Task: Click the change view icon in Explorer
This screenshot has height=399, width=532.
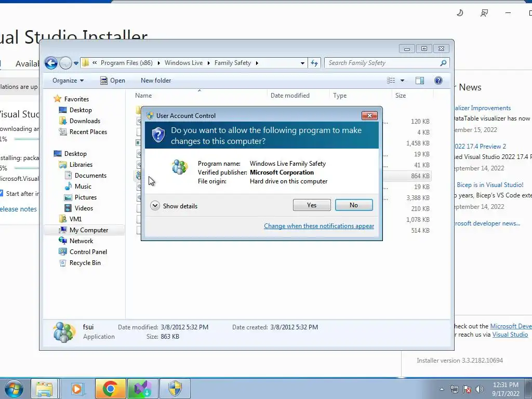Action: coord(391,81)
